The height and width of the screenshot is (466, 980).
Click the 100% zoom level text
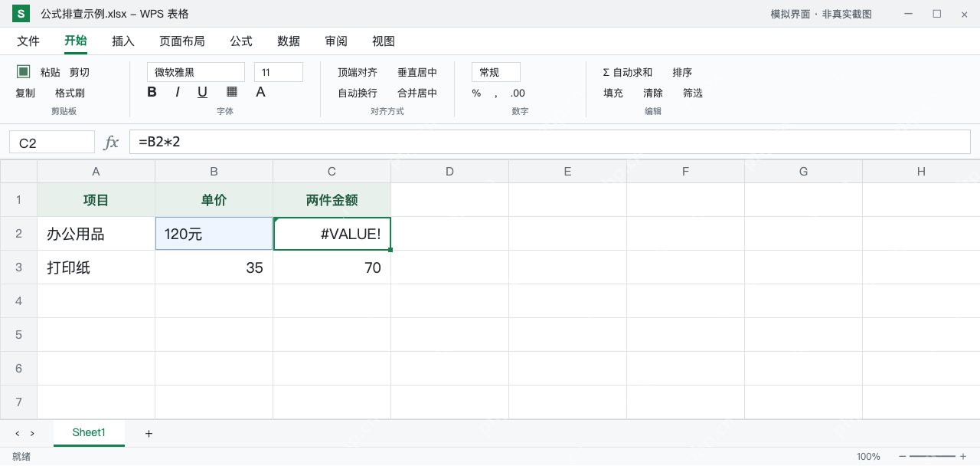868,457
